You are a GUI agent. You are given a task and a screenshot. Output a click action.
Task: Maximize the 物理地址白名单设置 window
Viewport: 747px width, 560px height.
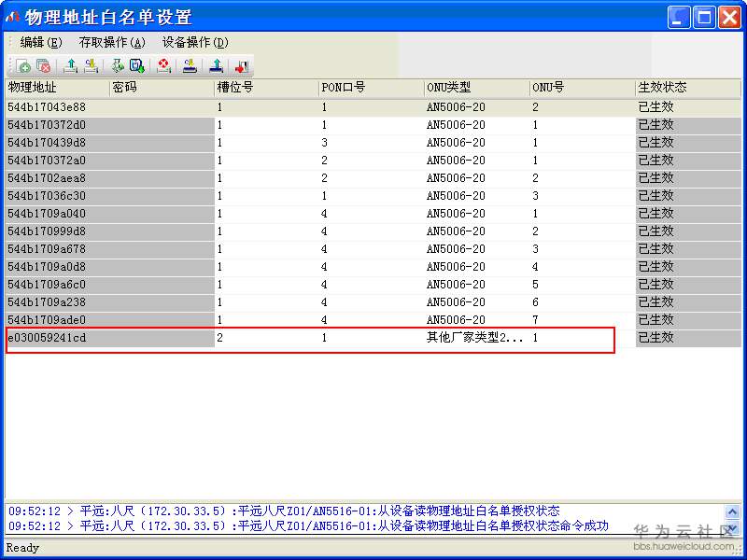coord(704,18)
